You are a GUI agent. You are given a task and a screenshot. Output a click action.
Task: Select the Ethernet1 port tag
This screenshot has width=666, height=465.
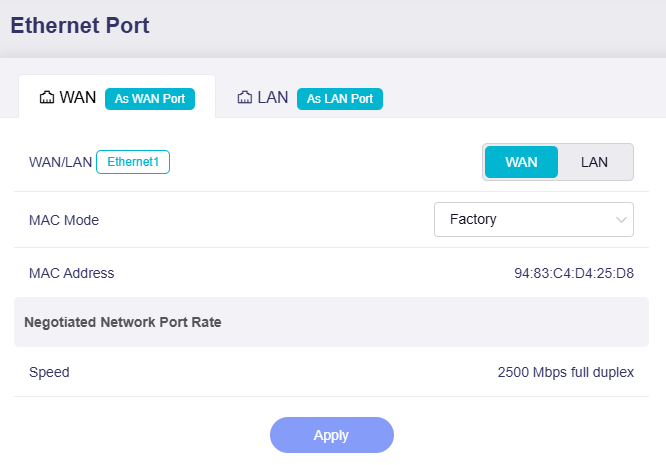pos(133,162)
